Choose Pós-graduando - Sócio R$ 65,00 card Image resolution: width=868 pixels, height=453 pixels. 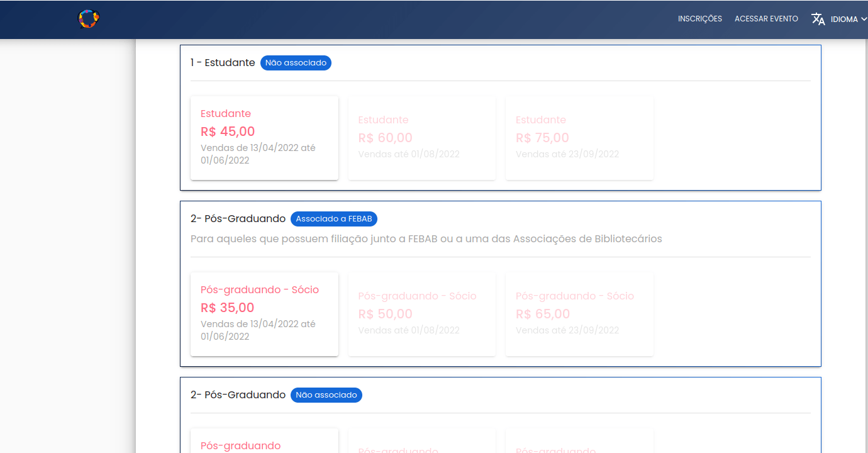579,314
